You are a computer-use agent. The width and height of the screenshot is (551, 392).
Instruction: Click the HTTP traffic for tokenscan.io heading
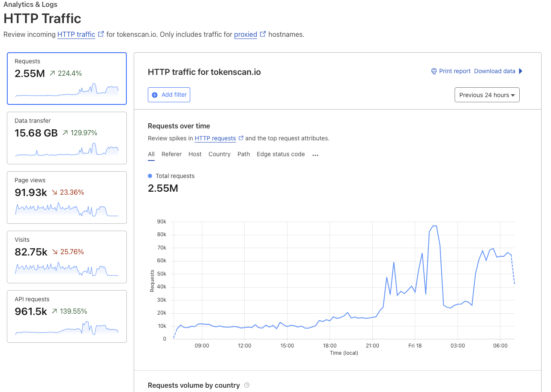pos(204,72)
